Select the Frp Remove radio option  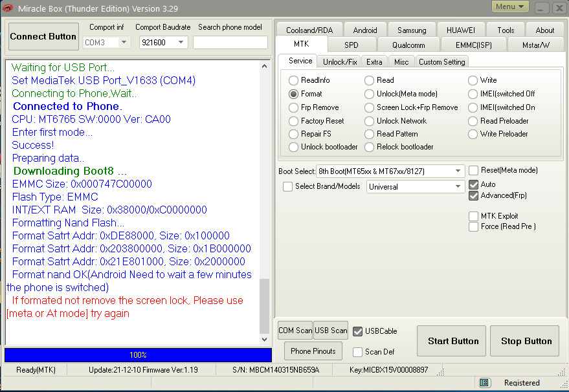[x=293, y=107]
